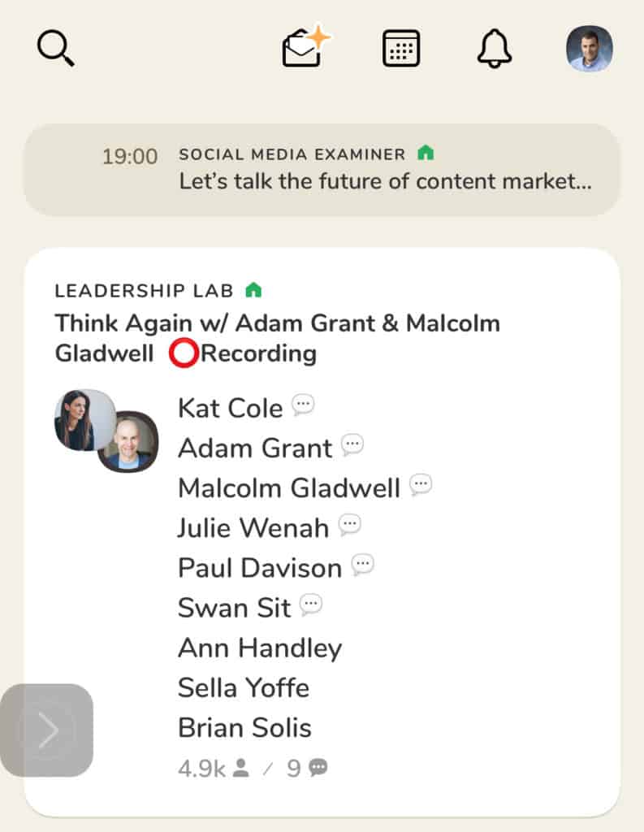Open your profile photo in top bar
Viewport: 644px width, 832px height.
[589, 49]
